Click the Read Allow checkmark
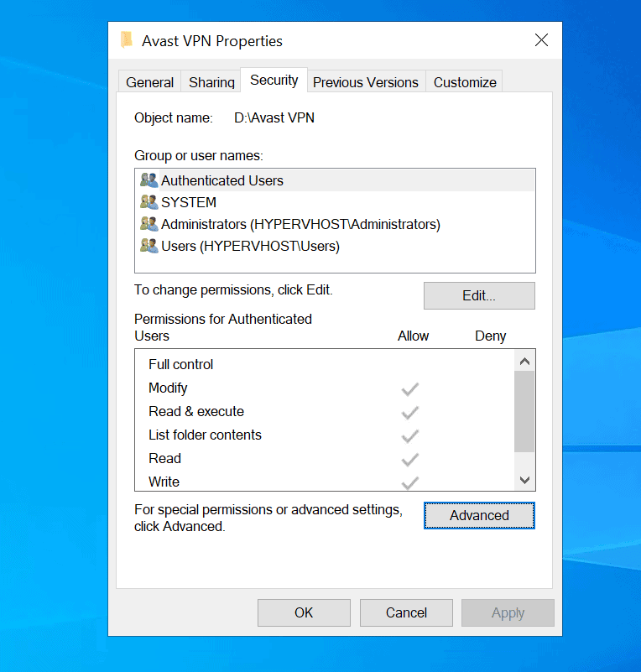The image size is (641, 672). point(409,460)
